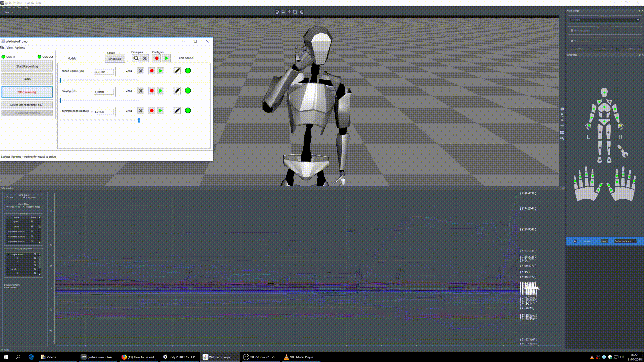The width and height of the screenshot is (644, 362).
Task: Click the T-pose icon in the right vertical toolbar
Action: coord(562,126)
